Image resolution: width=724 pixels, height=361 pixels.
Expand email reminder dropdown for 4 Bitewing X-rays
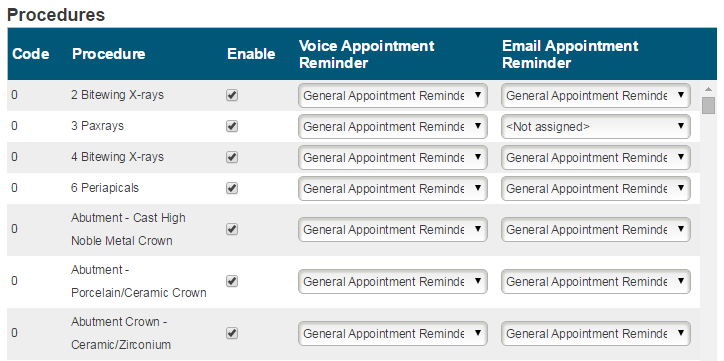pyautogui.click(x=596, y=157)
